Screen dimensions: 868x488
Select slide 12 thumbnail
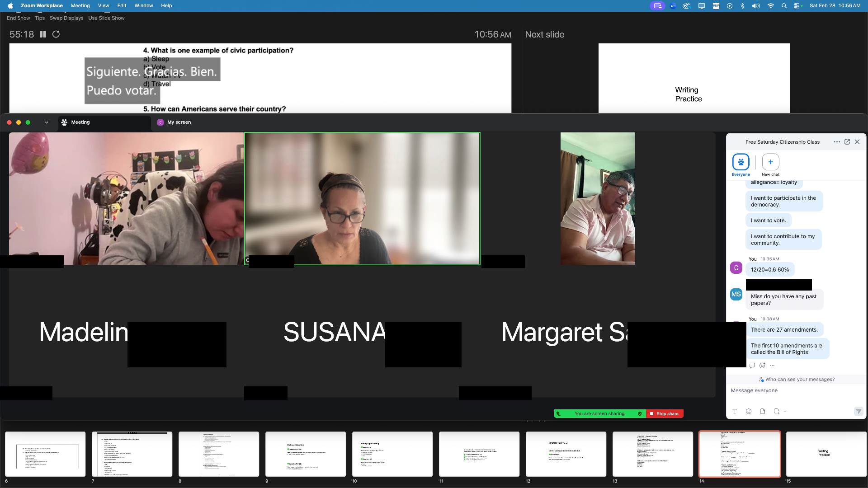(x=566, y=454)
